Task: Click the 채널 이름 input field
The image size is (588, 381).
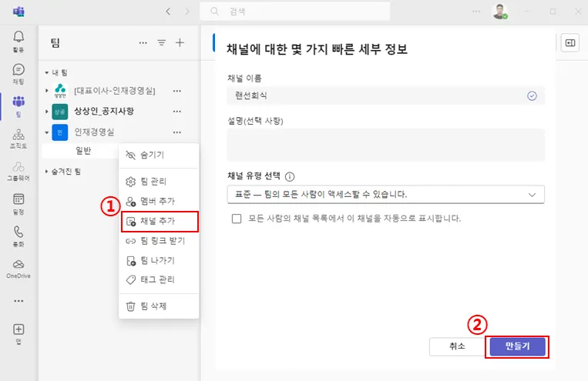Action: point(385,96)
